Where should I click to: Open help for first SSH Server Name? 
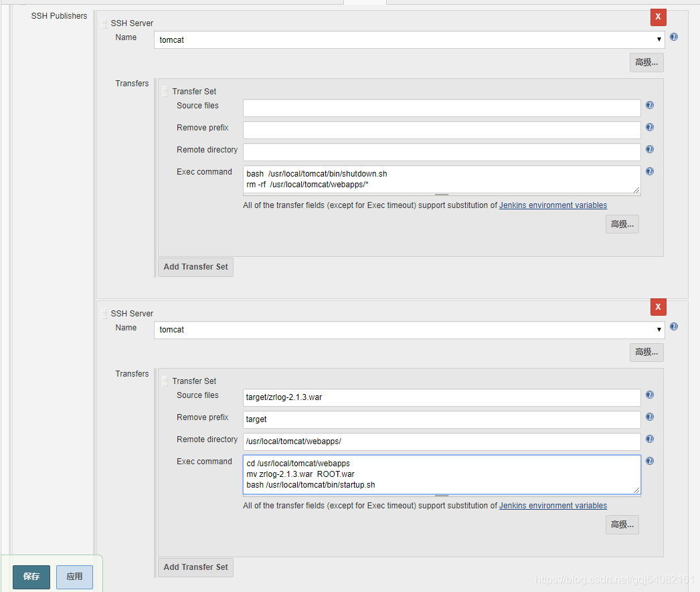coord(674,37)
